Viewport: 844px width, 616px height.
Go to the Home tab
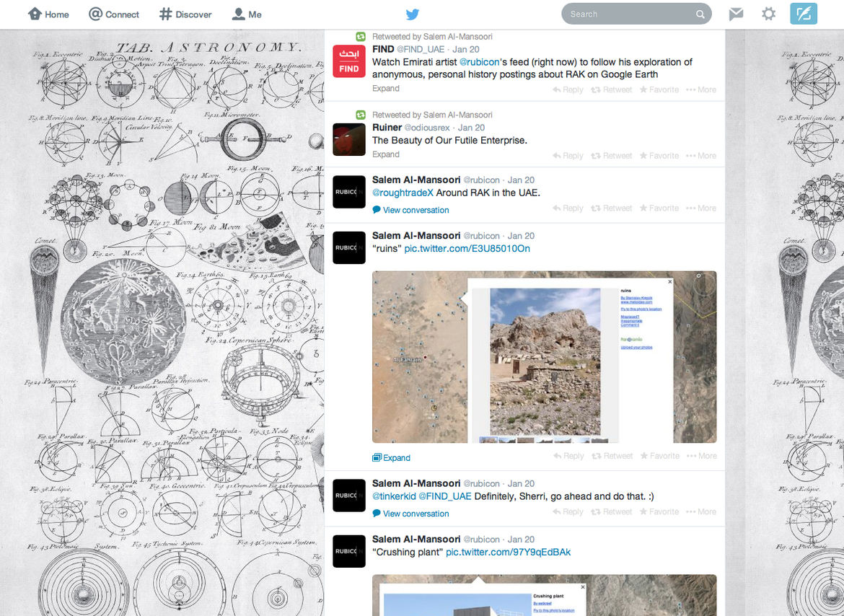point(48,14)
